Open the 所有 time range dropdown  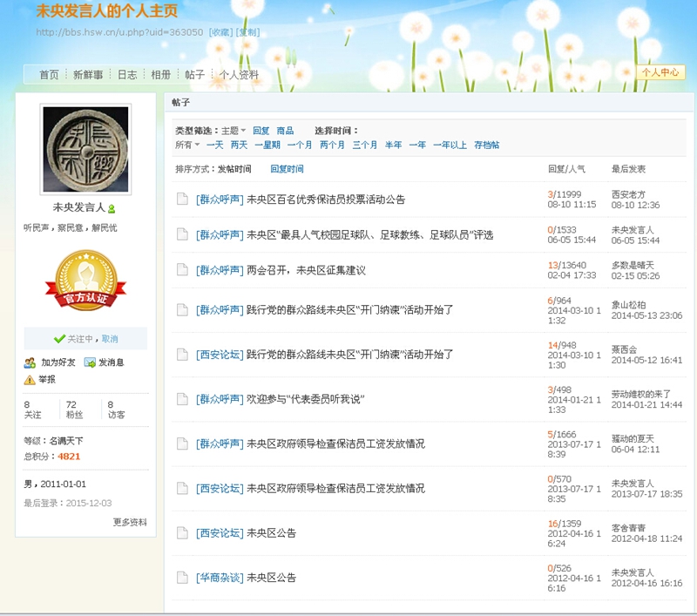pyautogui.click(x=187, y=145)
